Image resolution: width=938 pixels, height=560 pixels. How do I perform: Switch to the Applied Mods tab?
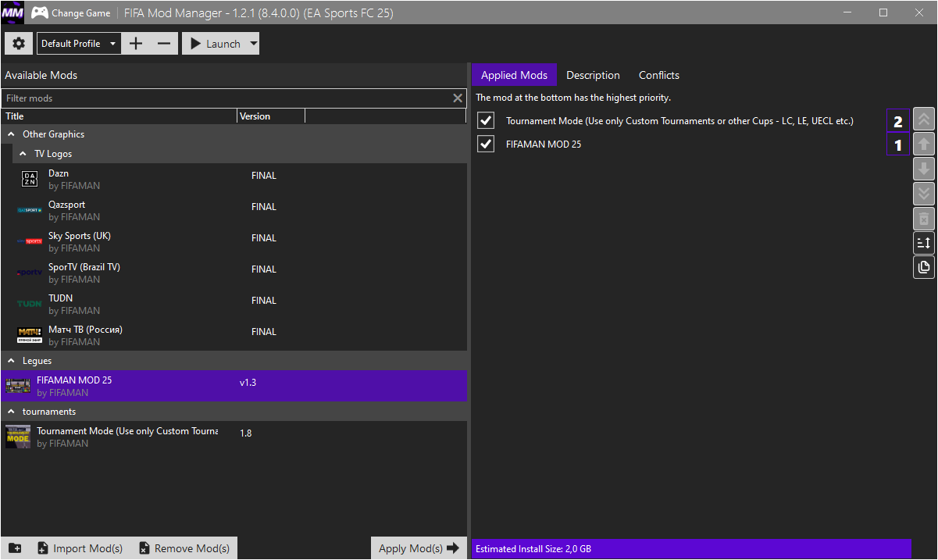tap(514, 75)
